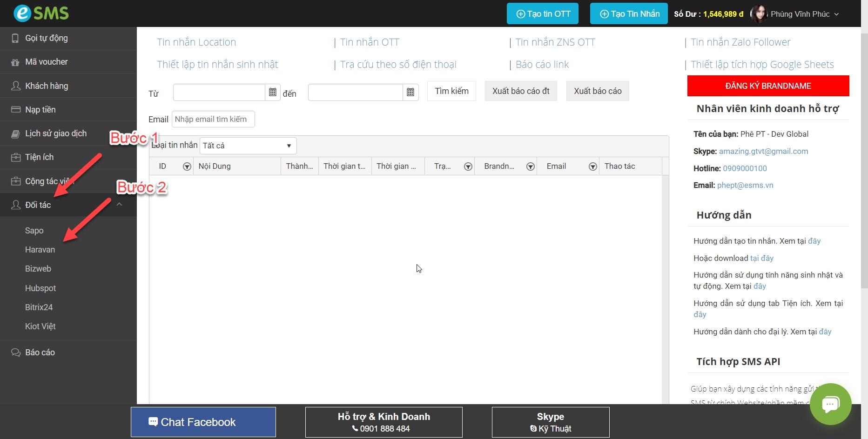Click the Tạo tin OTT button
Screen dimensions: 868x439
[x=542, y=14]
